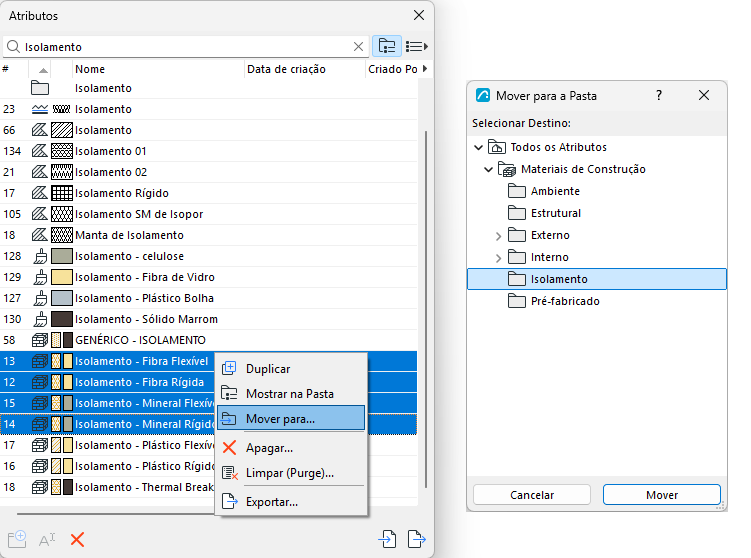The image size is (751, 558).
Task: Toggle folder view icon in Atributos
Action: coord(387,46)
